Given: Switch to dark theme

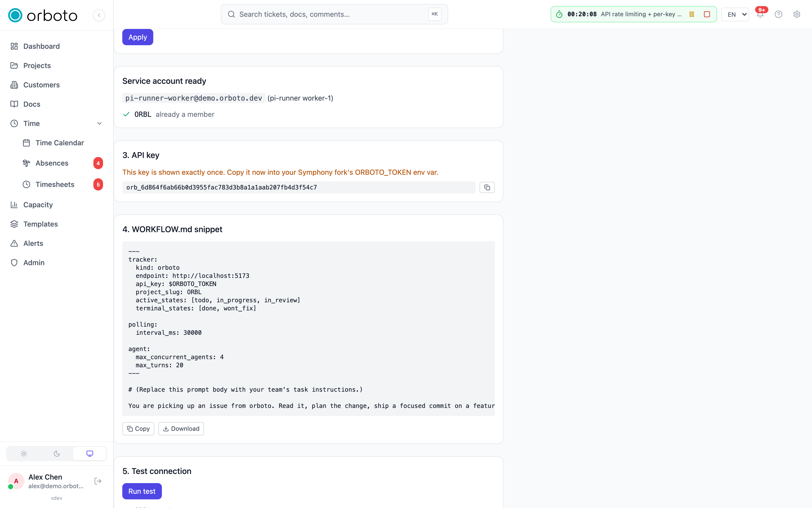Looking at the screenshot, I should [x=57, y=454].
